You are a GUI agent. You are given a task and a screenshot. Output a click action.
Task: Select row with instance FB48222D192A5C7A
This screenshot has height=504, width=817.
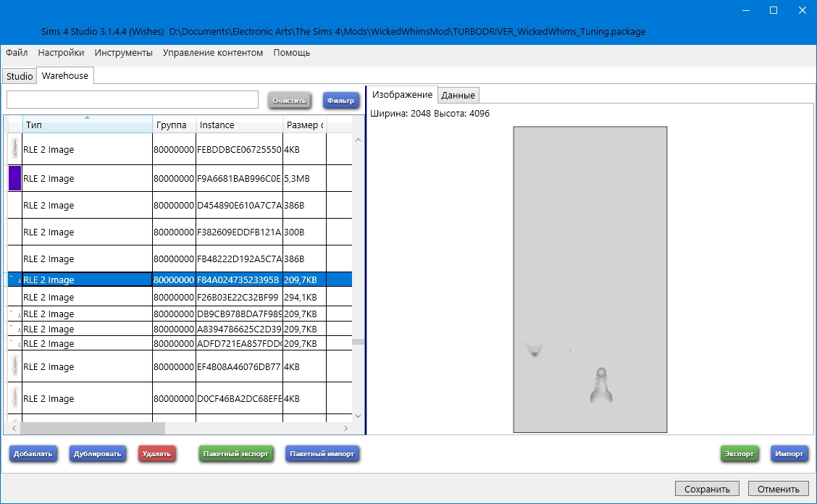coord(180,259)
